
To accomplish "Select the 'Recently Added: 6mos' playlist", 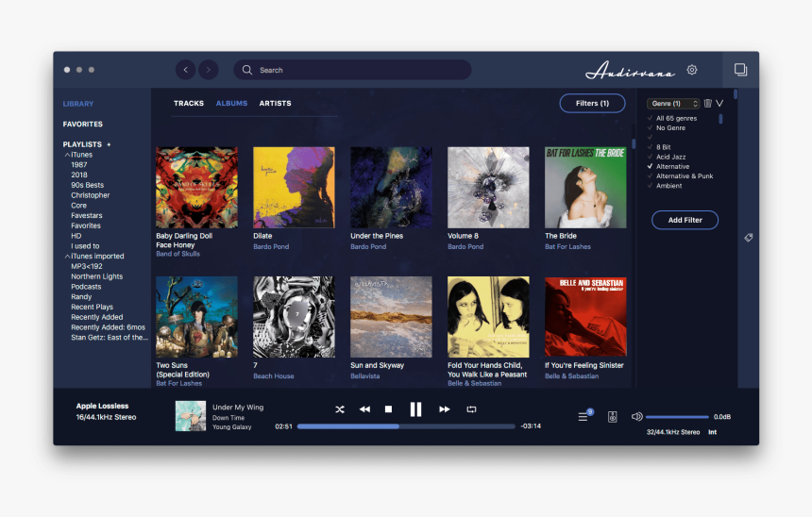I will 109,327.
